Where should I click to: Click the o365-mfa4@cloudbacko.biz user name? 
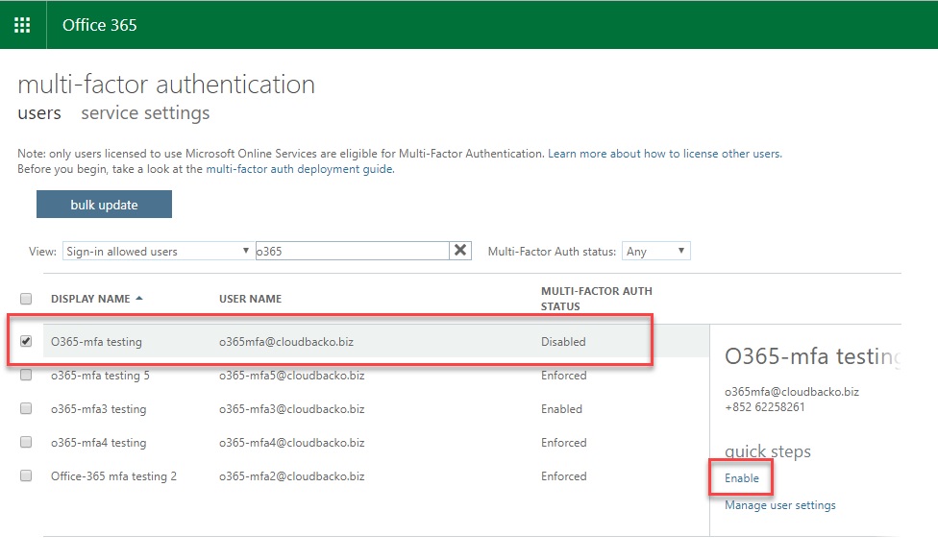click(x=291, y=442)
